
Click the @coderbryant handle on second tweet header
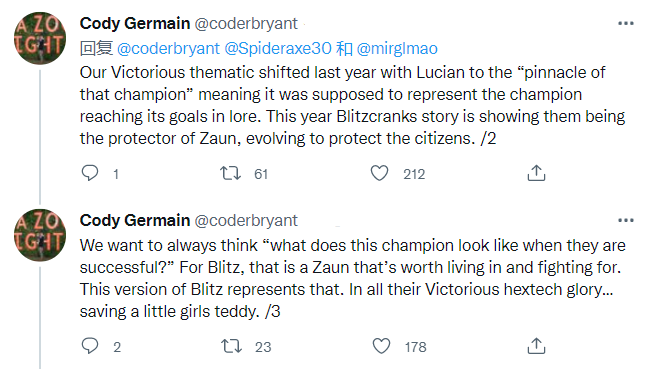246,221
